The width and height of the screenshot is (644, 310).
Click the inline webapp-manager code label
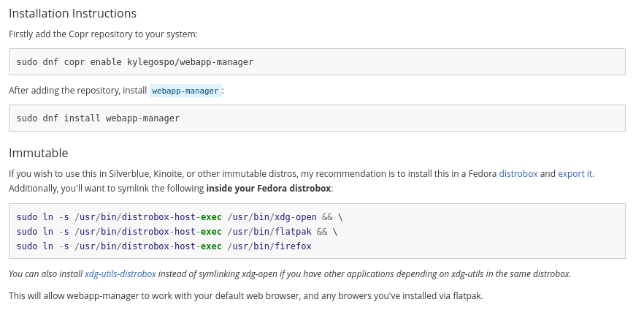click(x=185, y=91)
